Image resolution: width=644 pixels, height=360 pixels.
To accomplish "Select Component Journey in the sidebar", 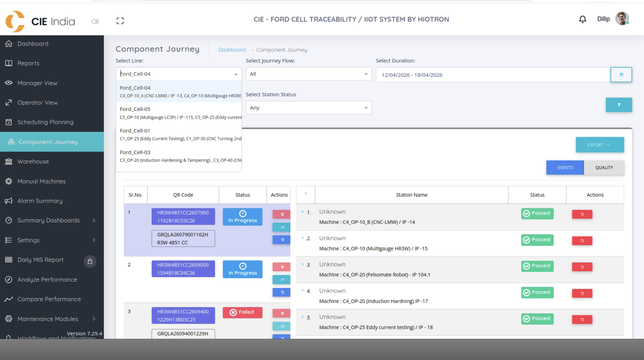I will pos(52,142).
